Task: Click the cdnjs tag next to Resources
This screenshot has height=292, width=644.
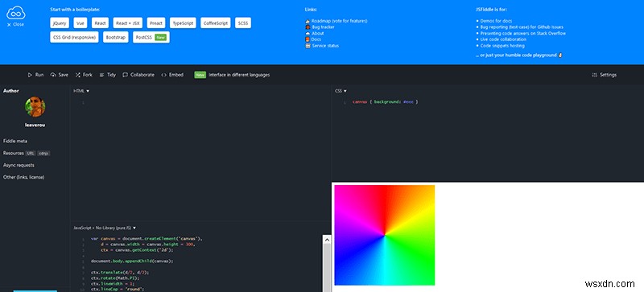Action: tap(43, 153)
